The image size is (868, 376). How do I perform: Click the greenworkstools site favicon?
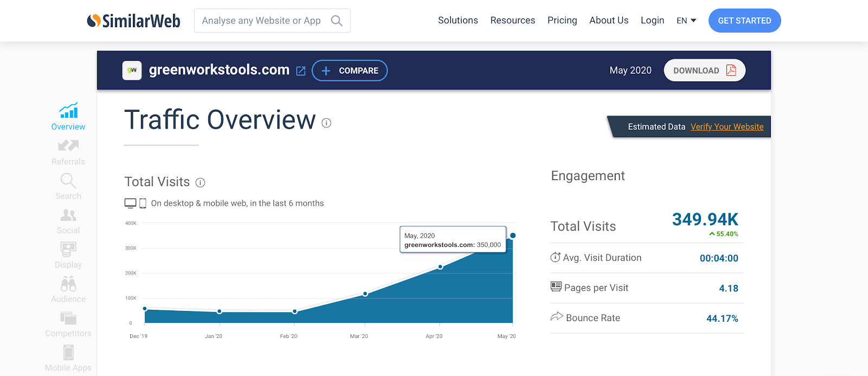(x=132, y=71)
